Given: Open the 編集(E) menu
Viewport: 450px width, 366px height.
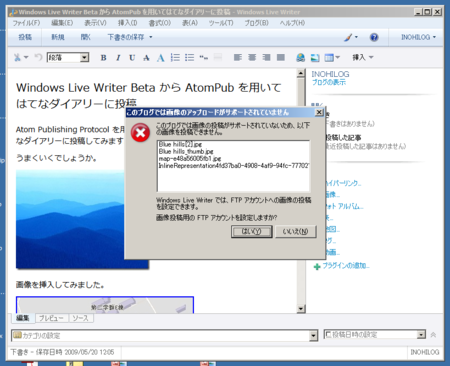Looking at the screenshot, I should [x=62, y=23].
